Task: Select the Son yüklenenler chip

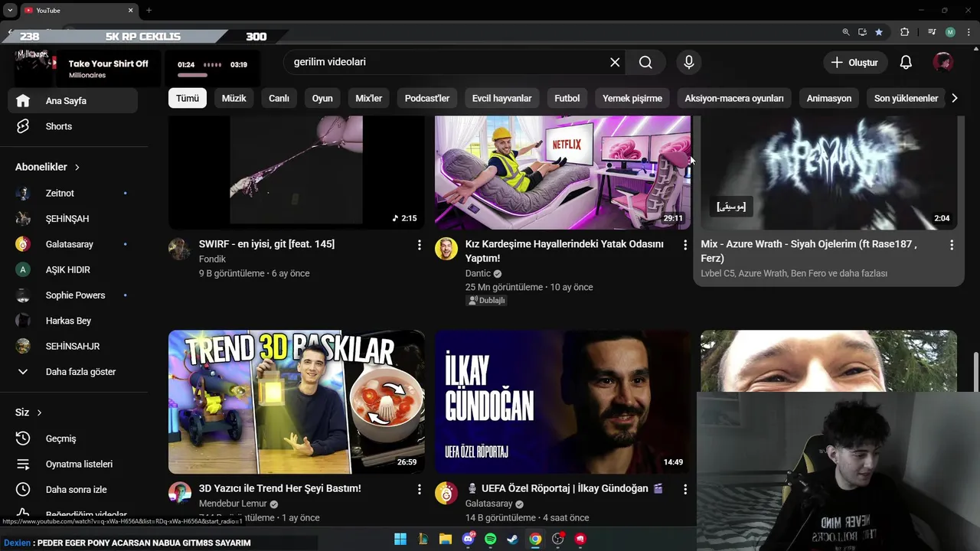Action: (x=906, y=98)
